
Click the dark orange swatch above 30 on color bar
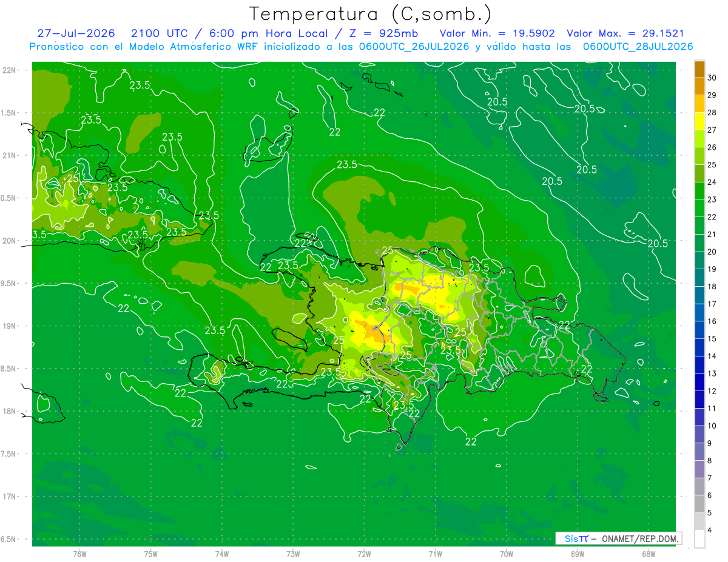699,69
